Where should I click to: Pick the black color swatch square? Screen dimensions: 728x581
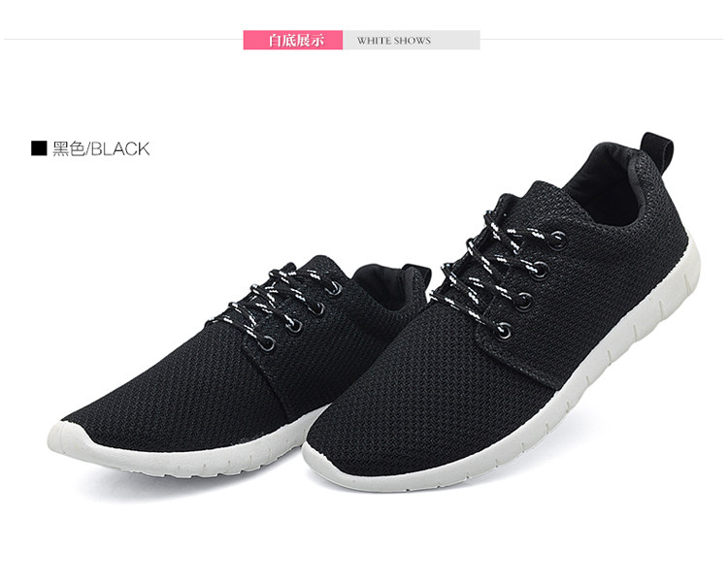[39, 148]
